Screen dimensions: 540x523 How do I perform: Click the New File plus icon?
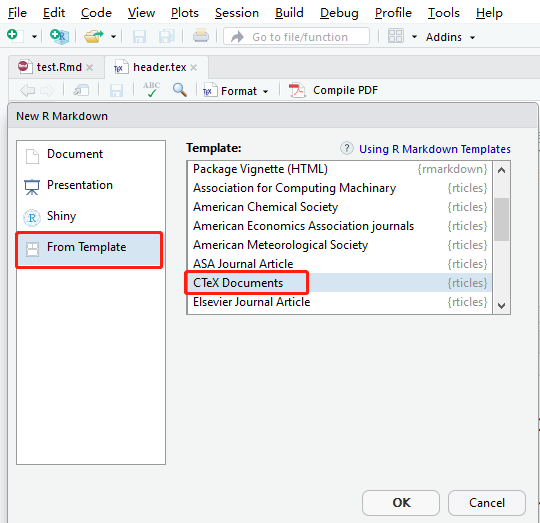coord(15,36)
